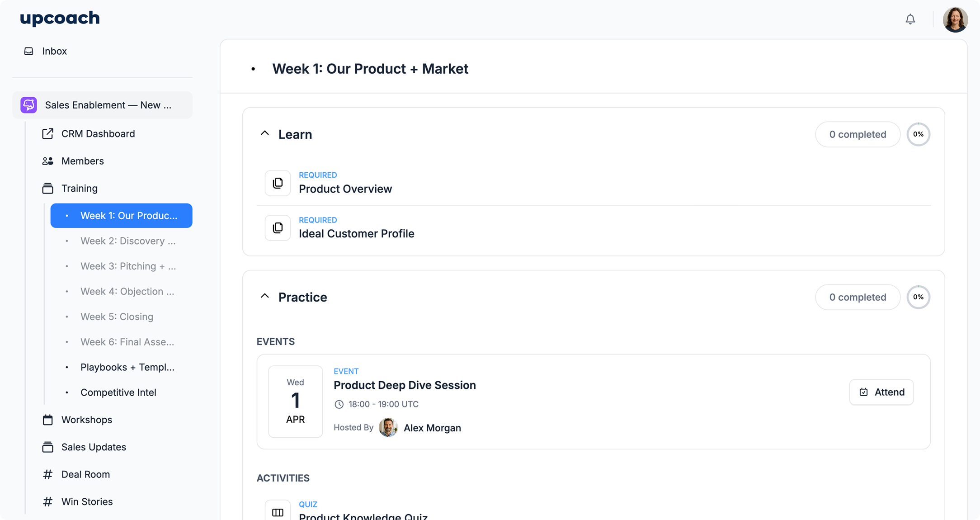The image size is (980, 520).
Task: Open your profile avatar in top bar
Action: (x=955, y=19)
